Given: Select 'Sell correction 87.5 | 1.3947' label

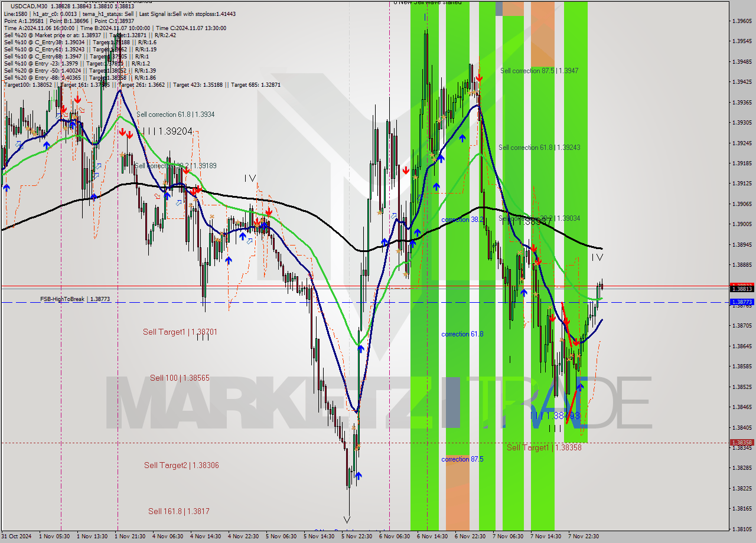Looking at the screenshot, I should tap(539, 71).
